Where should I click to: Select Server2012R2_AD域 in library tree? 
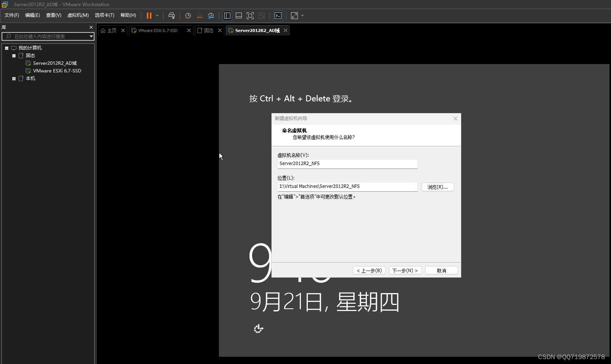[55, 63]
